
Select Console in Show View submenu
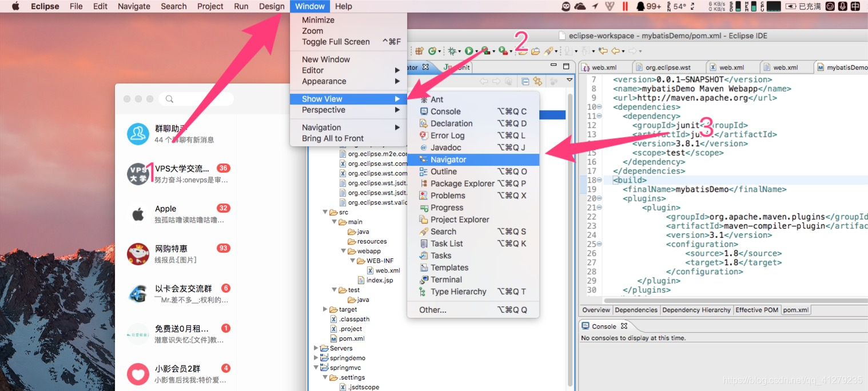coord(473,111)
